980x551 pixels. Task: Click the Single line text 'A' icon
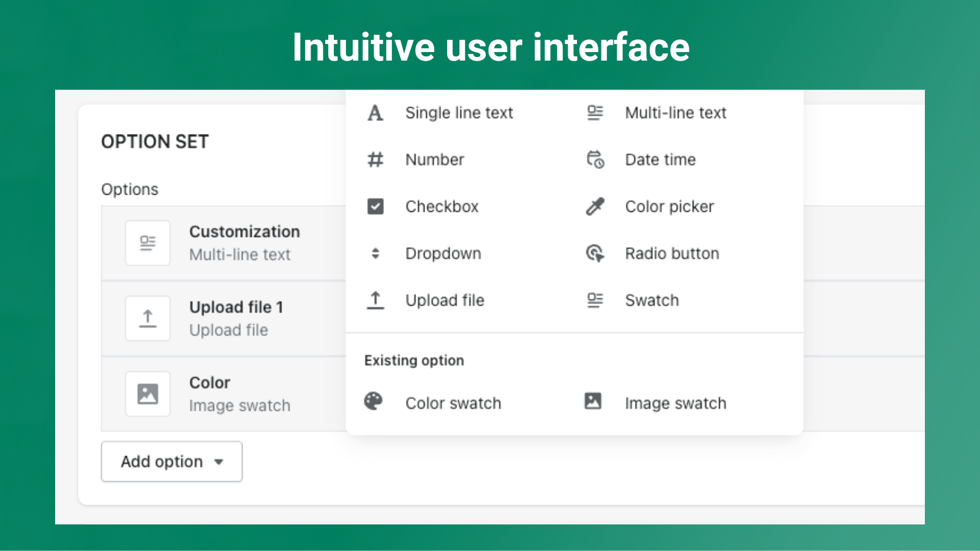[375, 113]
